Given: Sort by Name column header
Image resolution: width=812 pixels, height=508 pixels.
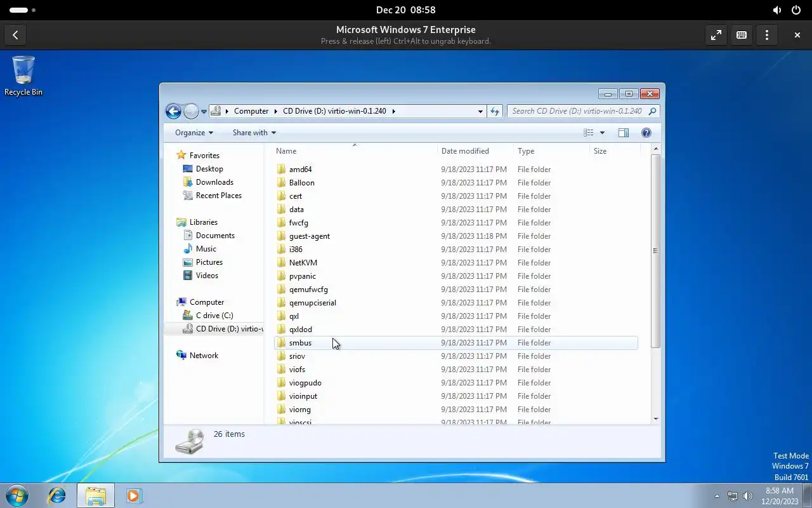Looking at the screenshot, I should tap(355, 151).
